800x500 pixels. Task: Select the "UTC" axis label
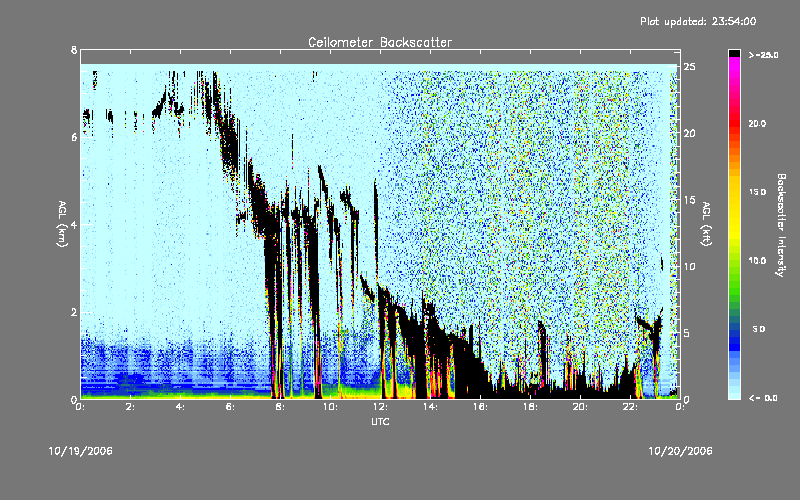tap(380, 421)
